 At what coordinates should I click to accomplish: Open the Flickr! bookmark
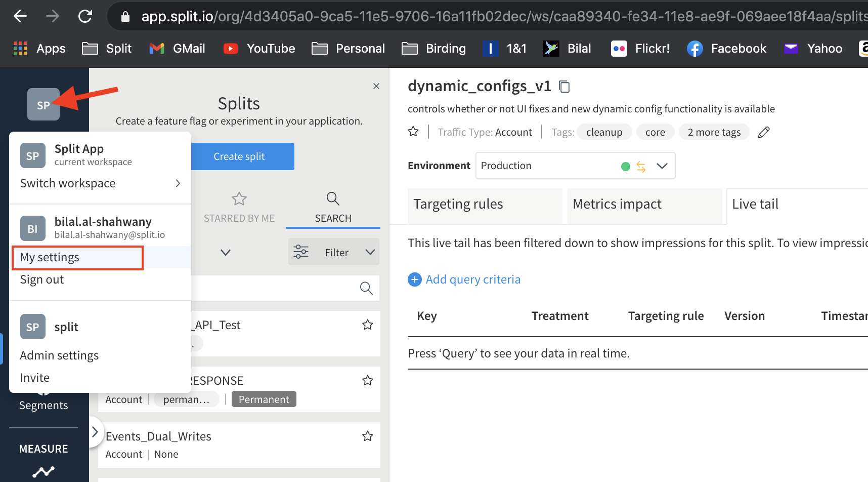(640, 49)
